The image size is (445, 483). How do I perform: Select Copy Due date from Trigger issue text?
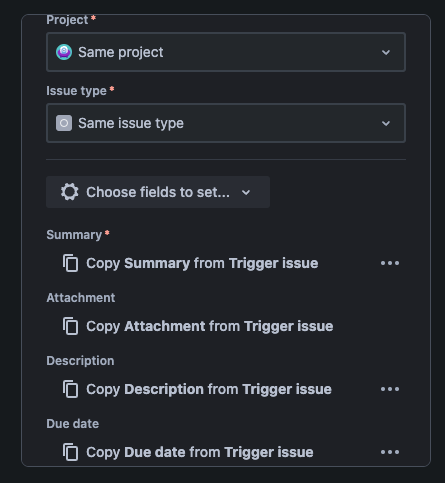pos(200,452)
